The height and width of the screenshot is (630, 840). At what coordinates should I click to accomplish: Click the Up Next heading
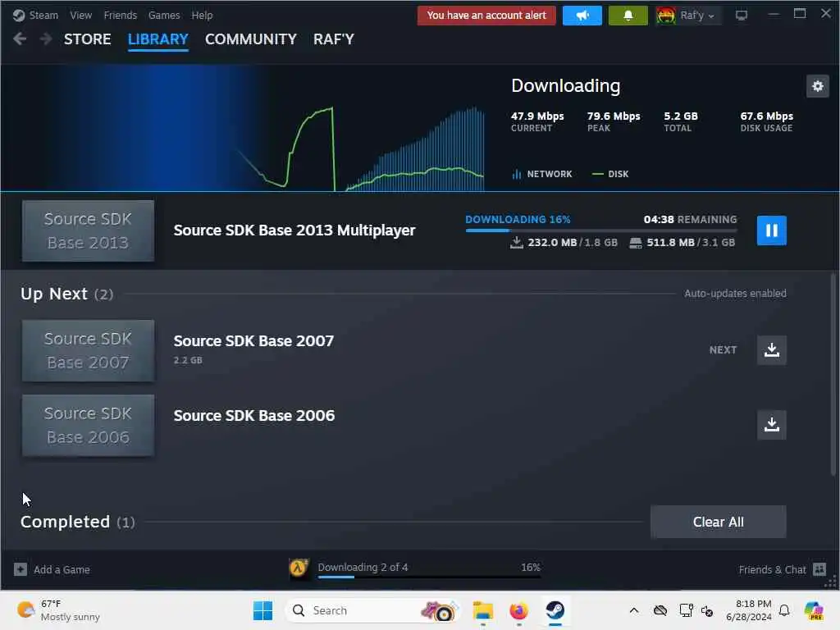(53, 294)
